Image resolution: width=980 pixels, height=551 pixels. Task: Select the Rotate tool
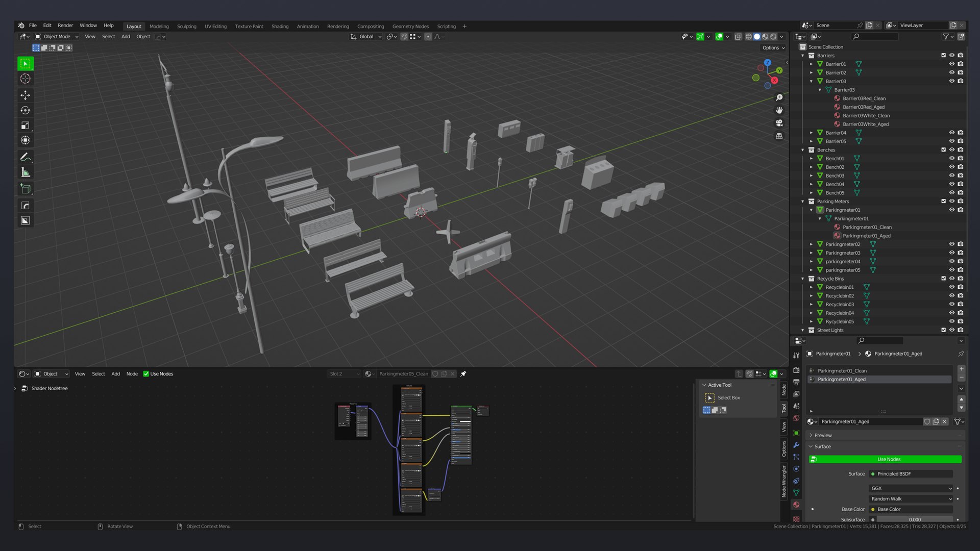(x=25, y=110)
